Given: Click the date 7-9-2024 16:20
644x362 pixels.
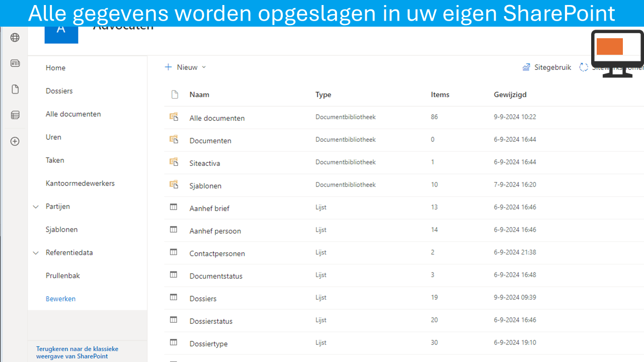Looking at the screenshot, I should [515, 185].
